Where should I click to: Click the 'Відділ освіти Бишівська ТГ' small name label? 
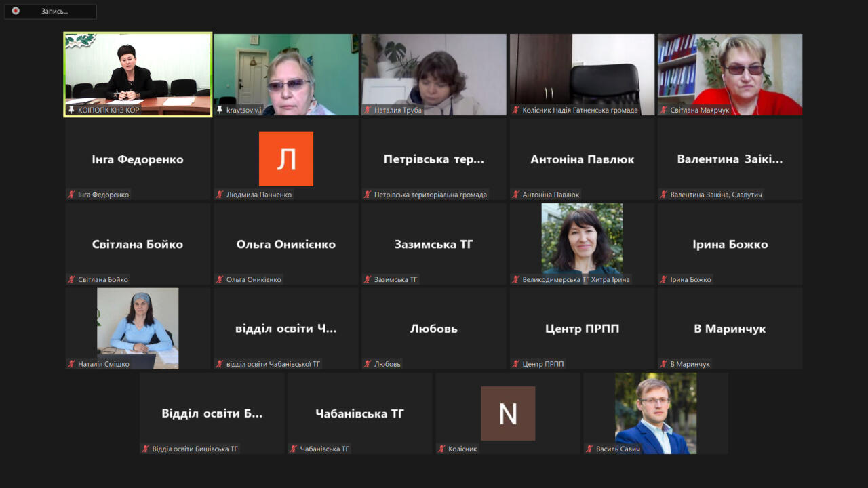click(195, 449)
